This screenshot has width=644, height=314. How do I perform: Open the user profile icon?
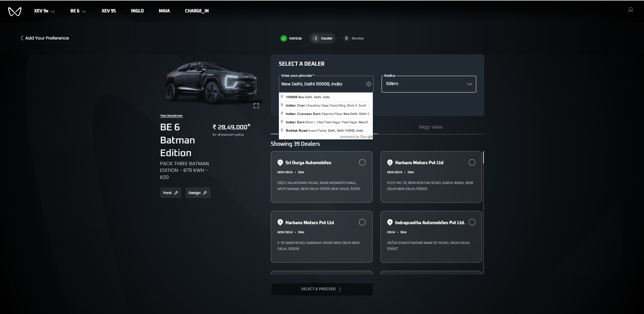pyautogui.click(x=631, y=10)
